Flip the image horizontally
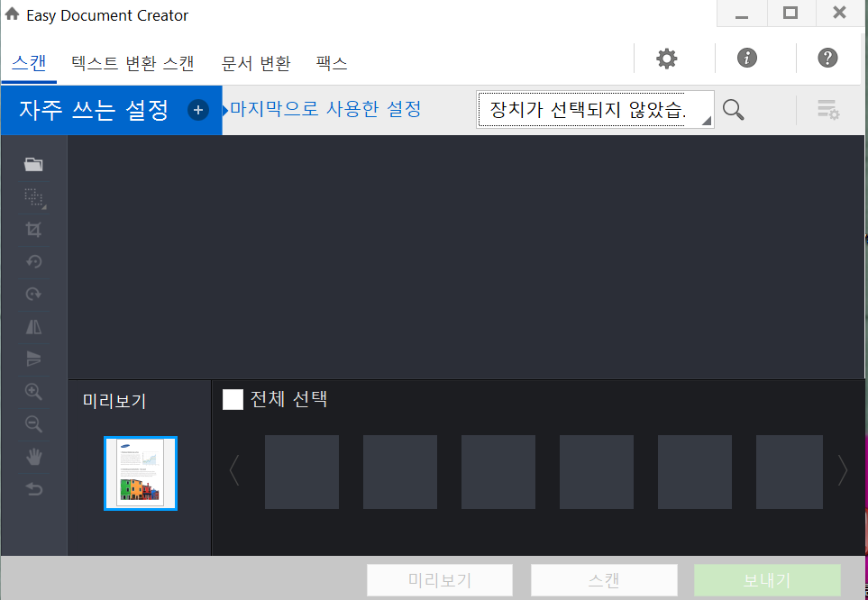 [x=33, y=326]
